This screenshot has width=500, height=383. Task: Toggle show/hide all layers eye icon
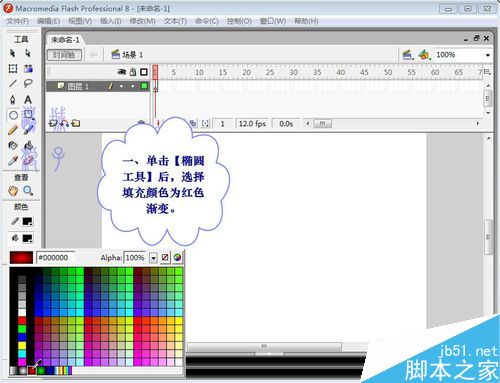point(122,72)
